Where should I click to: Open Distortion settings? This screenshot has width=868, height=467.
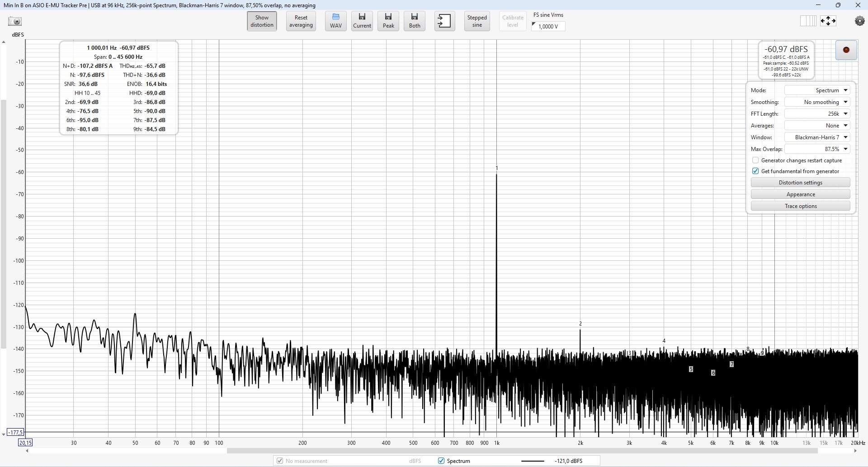pyautogui.click(x=800, y=183)
